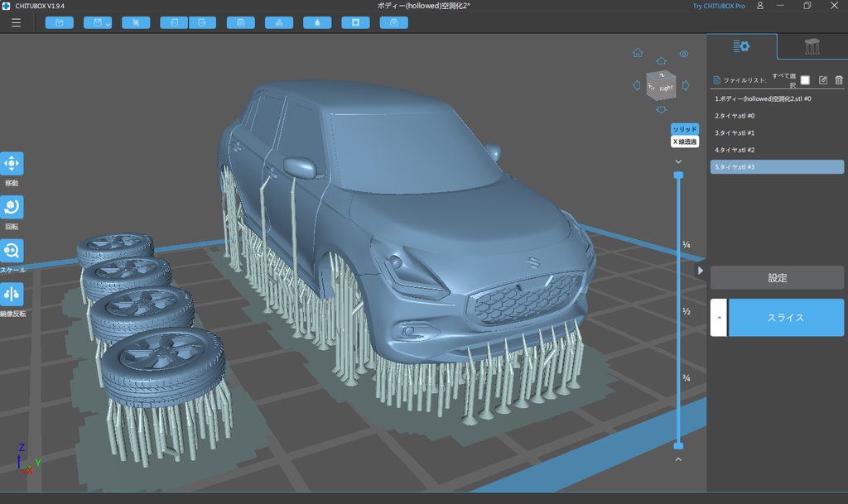
Task: Click the layer slider's top handle
Action: point(678,175)
